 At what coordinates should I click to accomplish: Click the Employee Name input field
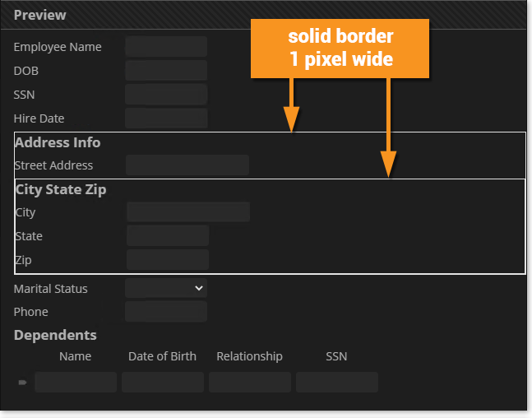166,47
